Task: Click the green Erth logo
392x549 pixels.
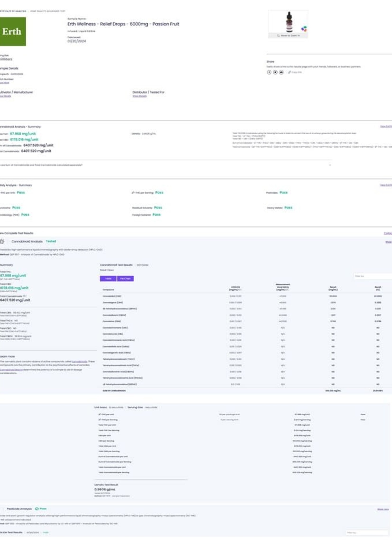Action: (x=13, y=31)
